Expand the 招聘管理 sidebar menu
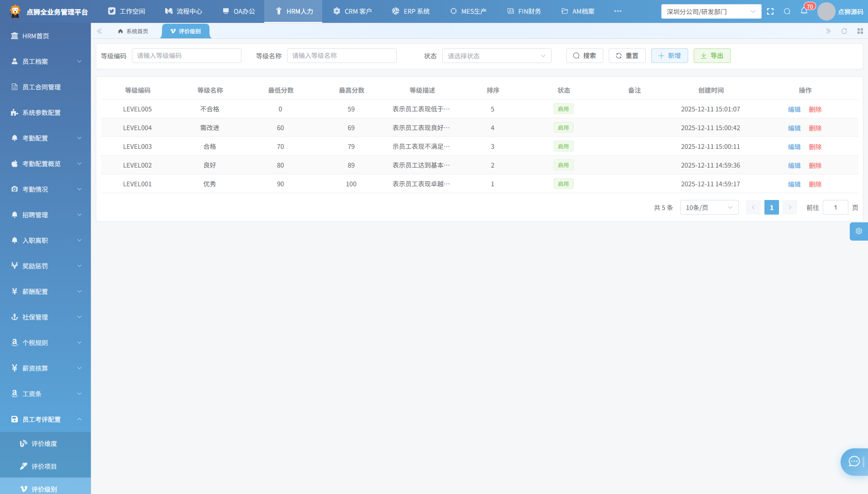 46,215
